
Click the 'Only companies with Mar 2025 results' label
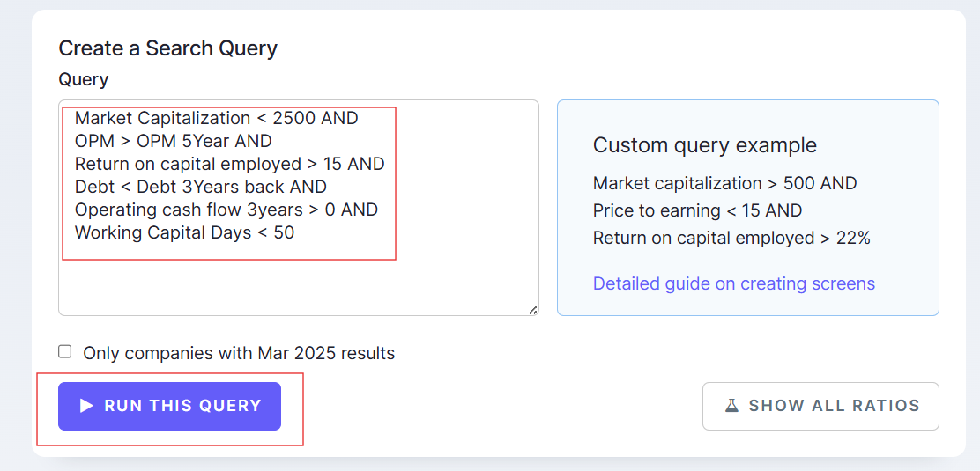click(238, 354)
